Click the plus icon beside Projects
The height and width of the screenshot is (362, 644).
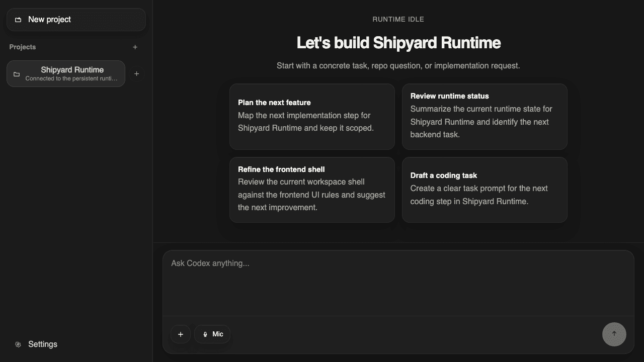tap(135, 47)
